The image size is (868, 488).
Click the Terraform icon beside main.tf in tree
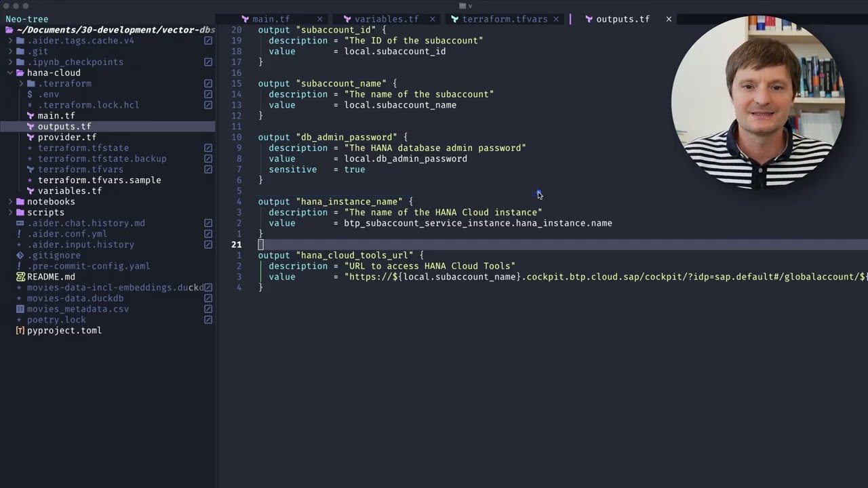click(31, 116)
